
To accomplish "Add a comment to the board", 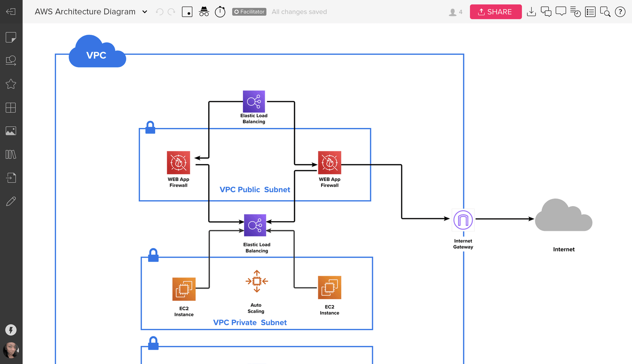I will 561,11.
